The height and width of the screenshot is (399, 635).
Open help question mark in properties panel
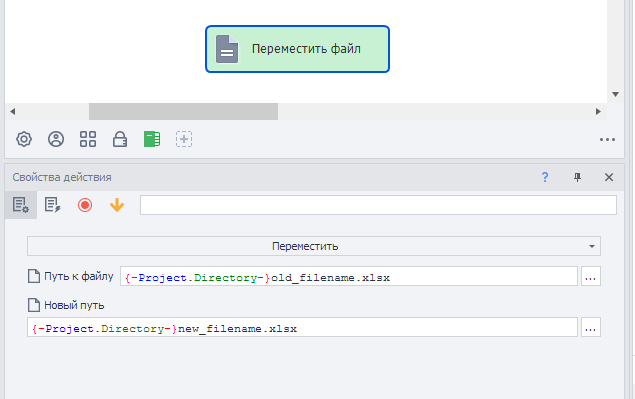545,177
